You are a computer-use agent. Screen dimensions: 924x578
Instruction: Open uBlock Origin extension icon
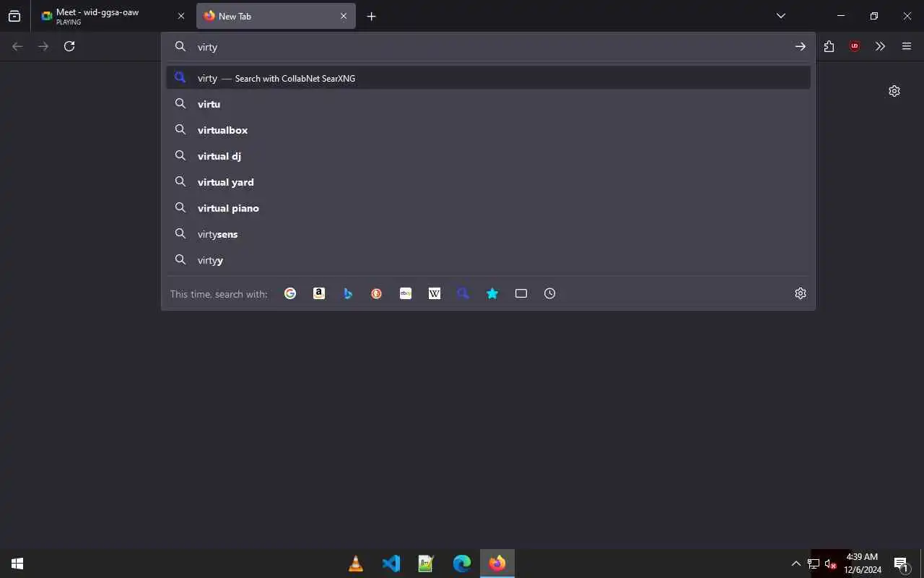tap(855, 46)
